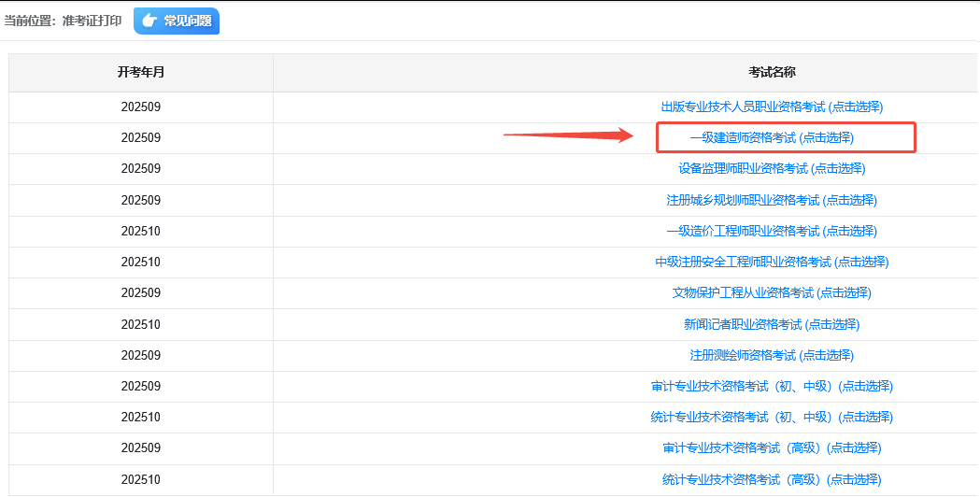Select 注册测绘师资格考试 link
This screenshot has height=497, width=980.
(x=772, y=355)
